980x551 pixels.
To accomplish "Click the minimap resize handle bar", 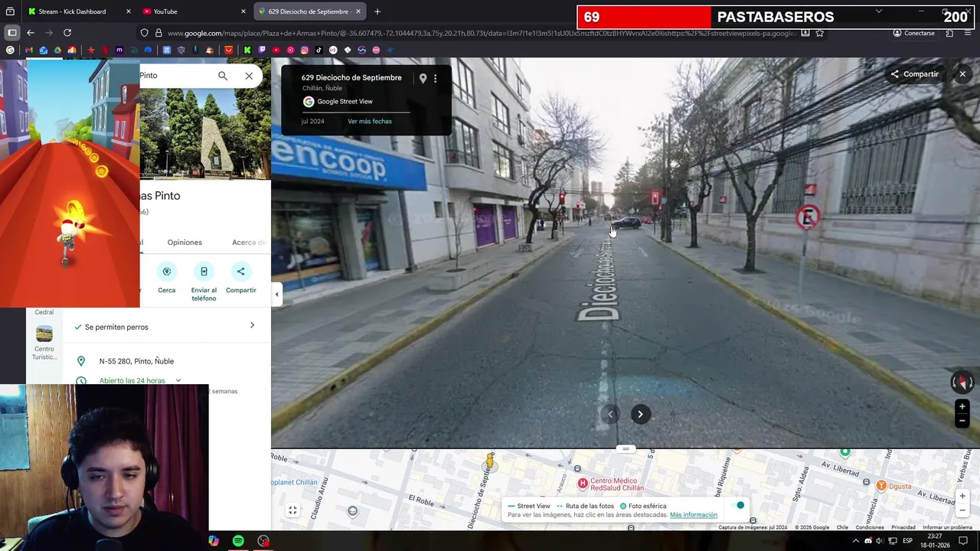I will click(626, 449).
